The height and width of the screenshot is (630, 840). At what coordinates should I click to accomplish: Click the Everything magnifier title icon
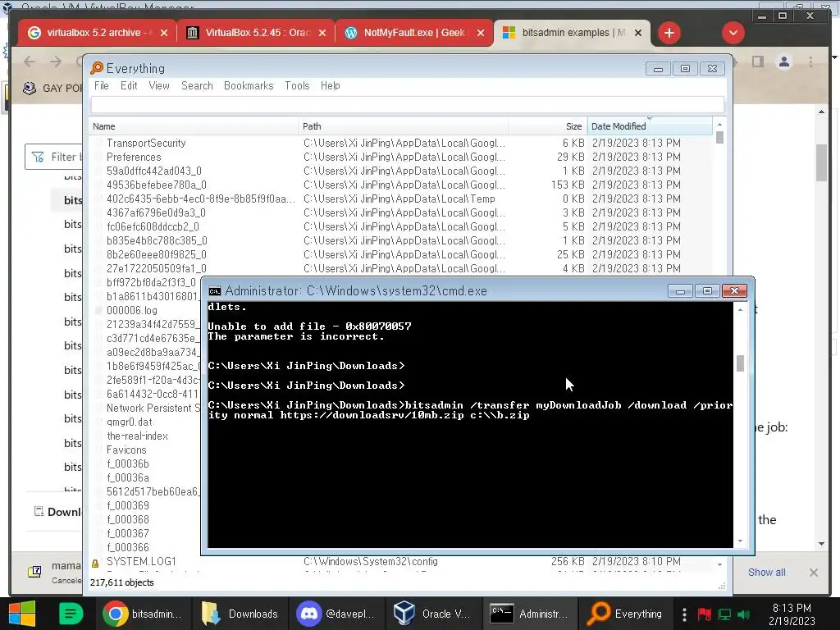click(97, 68)
